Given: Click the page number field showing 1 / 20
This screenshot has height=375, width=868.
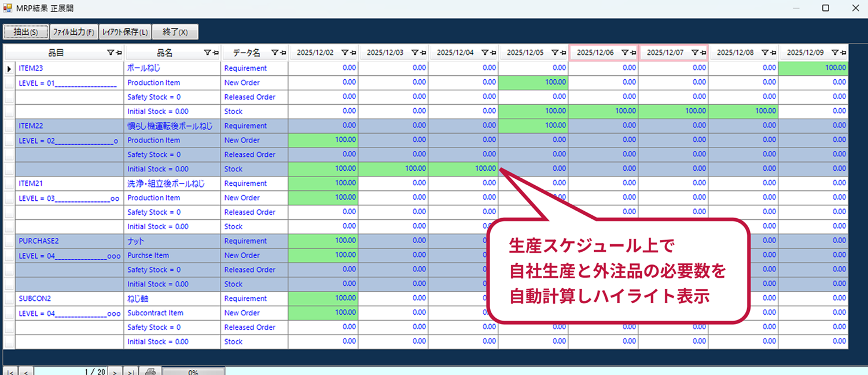Looking at the screenshot, I should click(71, 372).
